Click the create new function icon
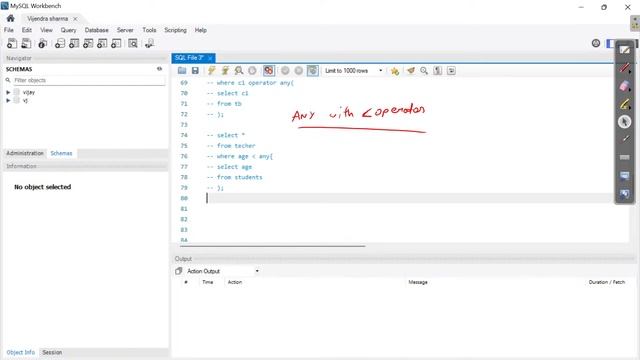Viewport: 640px width, 360px height. (x=116, y=43)
